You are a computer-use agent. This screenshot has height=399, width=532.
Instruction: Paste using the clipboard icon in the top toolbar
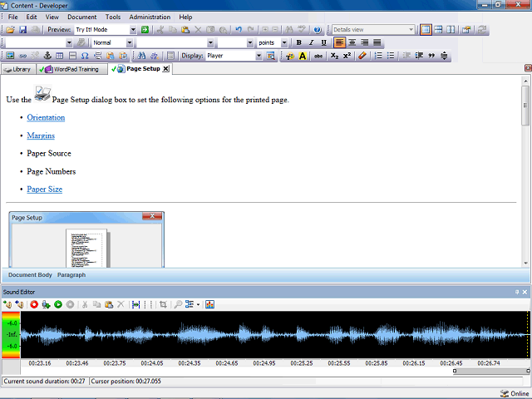(x=185, y=30)
